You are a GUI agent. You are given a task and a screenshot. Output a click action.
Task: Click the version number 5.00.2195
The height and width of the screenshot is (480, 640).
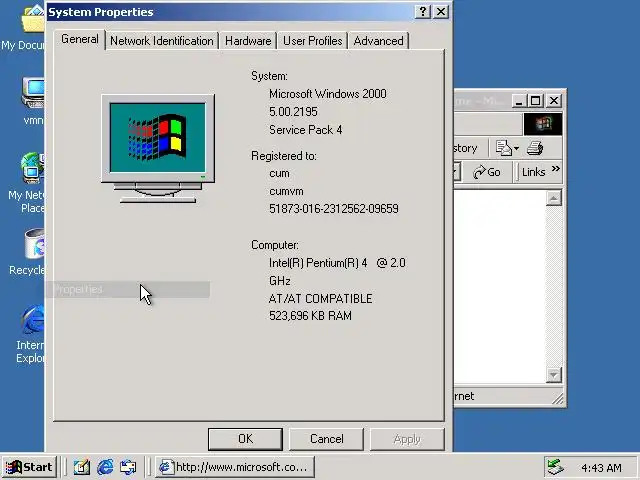pyautogui.click(x=293, y=111)
